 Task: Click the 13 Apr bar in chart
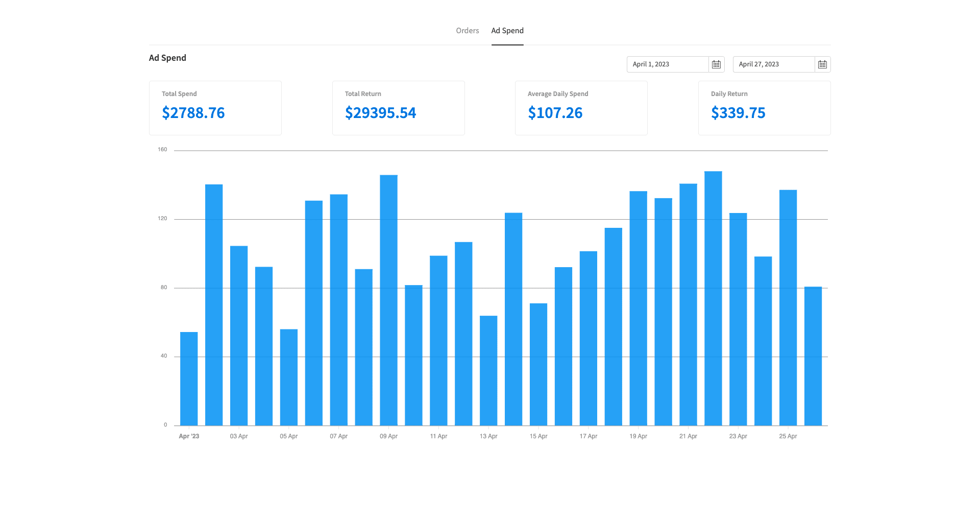click(x=488, y=371)
